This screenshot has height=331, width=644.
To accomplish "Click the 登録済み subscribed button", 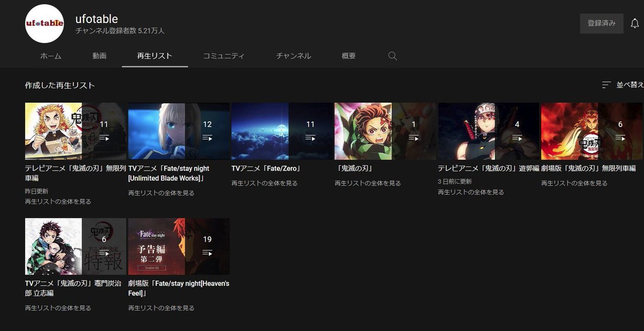I will click(602, 24).
